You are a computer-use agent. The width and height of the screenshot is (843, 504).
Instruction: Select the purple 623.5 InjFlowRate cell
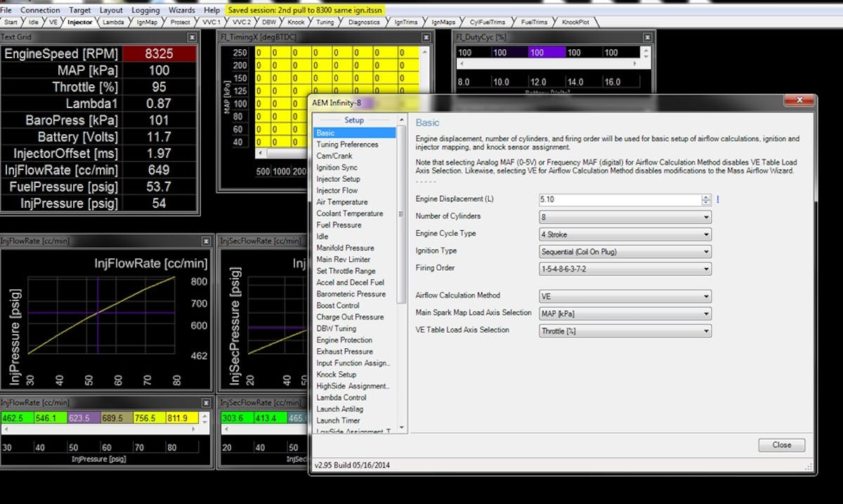[x=83, y=418]
